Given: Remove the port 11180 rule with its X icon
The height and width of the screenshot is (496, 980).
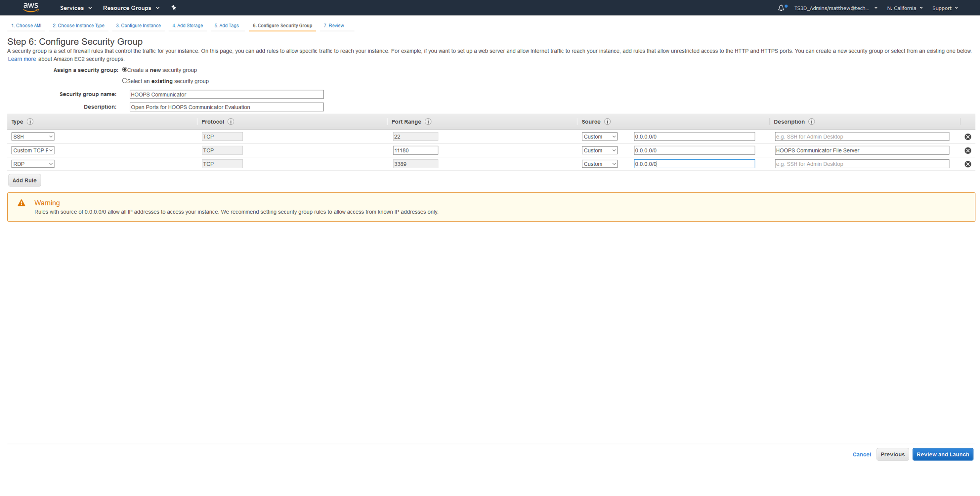Looking at the screenshot, I should (968, 150).
